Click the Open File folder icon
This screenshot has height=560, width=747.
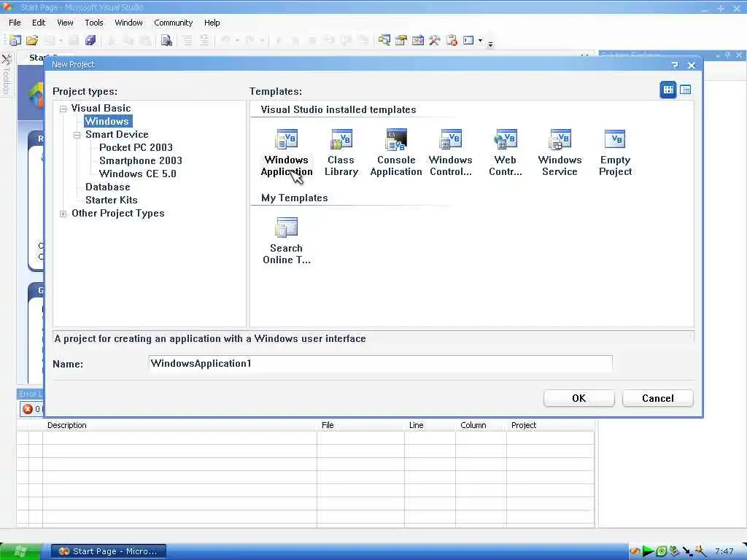tap(32, 41)
